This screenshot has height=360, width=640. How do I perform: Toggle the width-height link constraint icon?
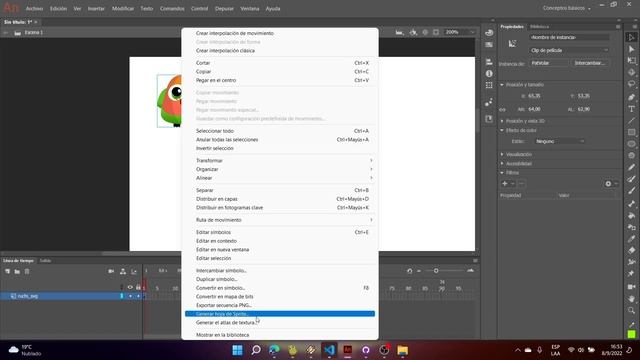pos(502,109)
